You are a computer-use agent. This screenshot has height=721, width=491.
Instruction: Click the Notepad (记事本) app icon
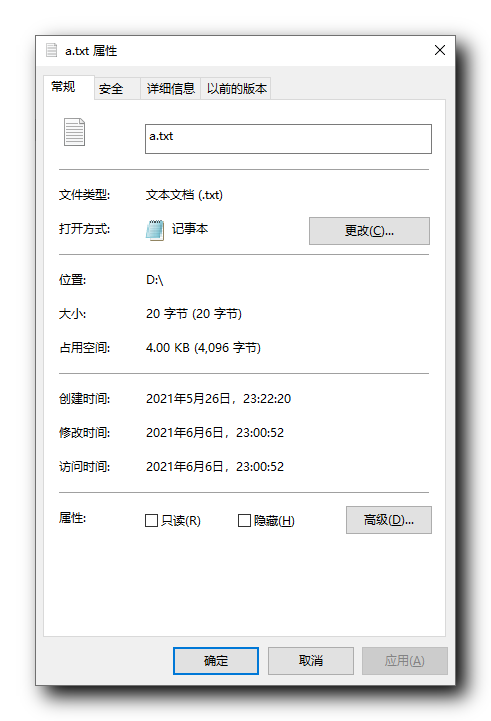pyautogui.click(x=155, y=229)
